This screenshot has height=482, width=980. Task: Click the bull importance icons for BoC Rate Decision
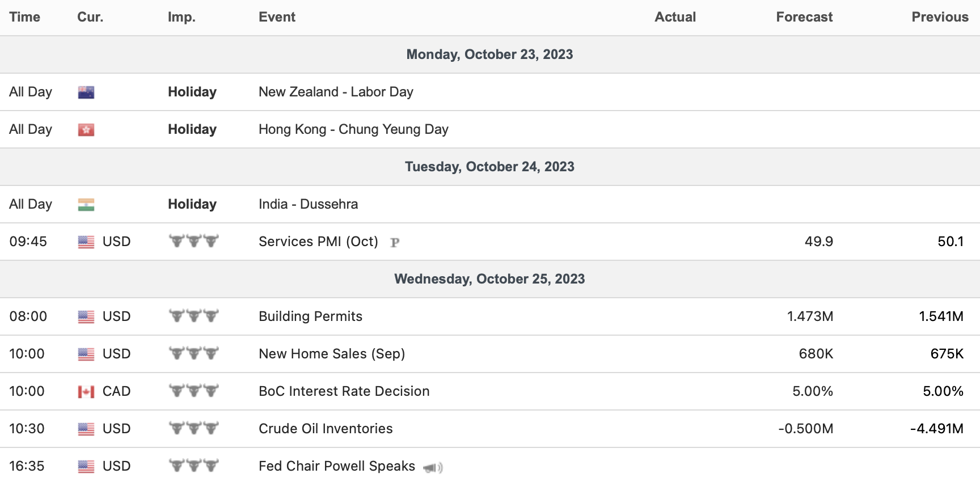point(193,391)
